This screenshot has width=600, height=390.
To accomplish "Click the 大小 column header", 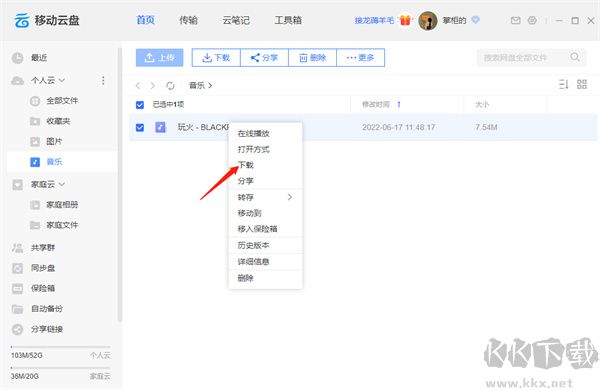I will coord(482,104).
